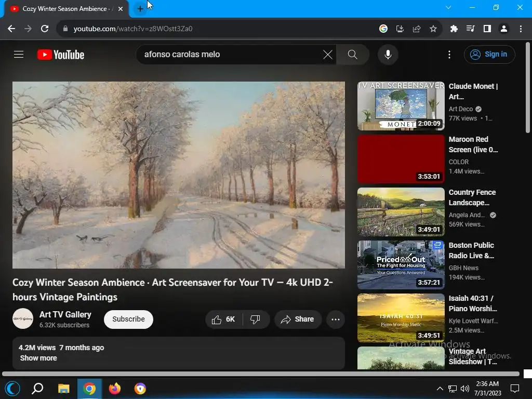
Task: Click the install app icon in address bar
Action: [x=400, y=29]
